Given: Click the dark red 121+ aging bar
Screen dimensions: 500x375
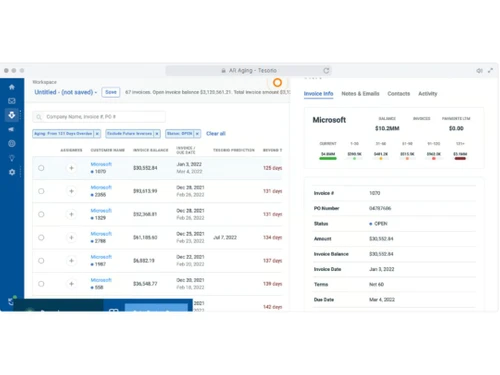Looking at the screenshot, I should pyautogui.click(x=460, y=158).
